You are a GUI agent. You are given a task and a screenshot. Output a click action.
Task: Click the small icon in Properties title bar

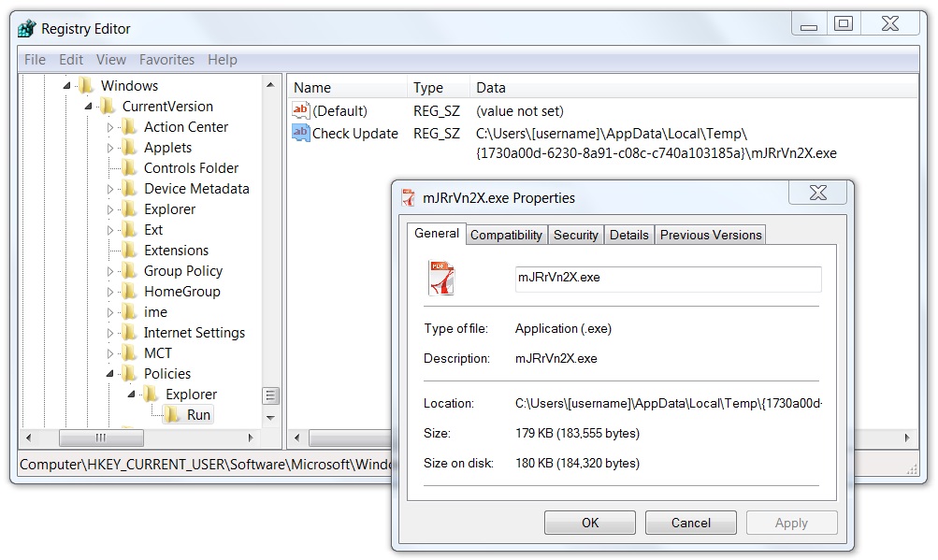[409, 197]
